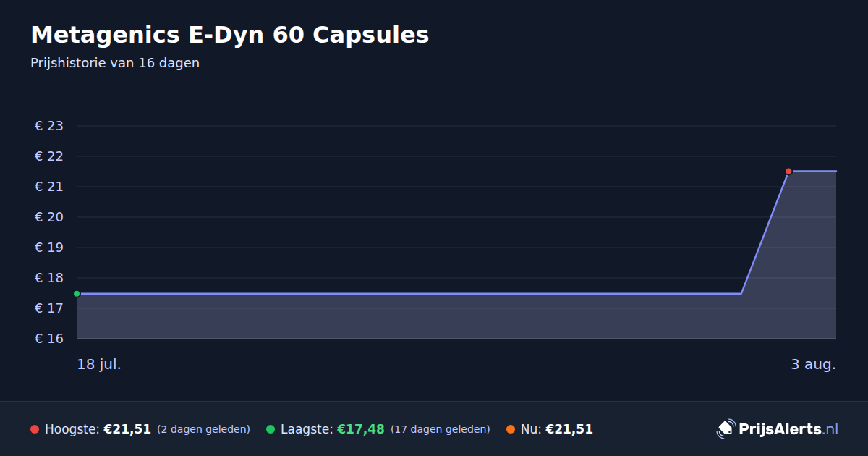Image resolution: width=868 pixels, height=456 pixels.
Task: Open the PrijsAlerts.nl brand link
Action: coord(778,429)
